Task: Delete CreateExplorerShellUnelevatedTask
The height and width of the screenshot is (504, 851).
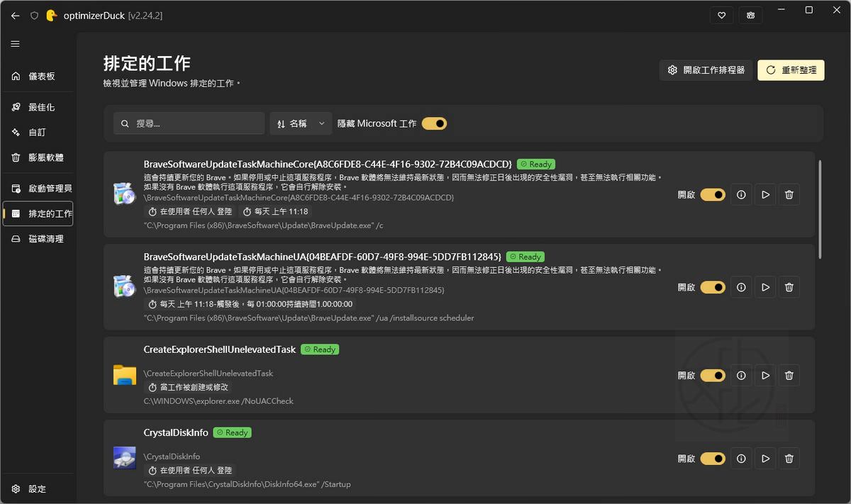Action: coord(789,375)
